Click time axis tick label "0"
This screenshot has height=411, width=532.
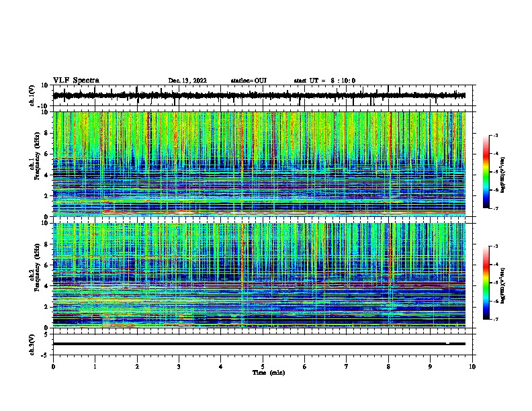click(x=53, y=367)
